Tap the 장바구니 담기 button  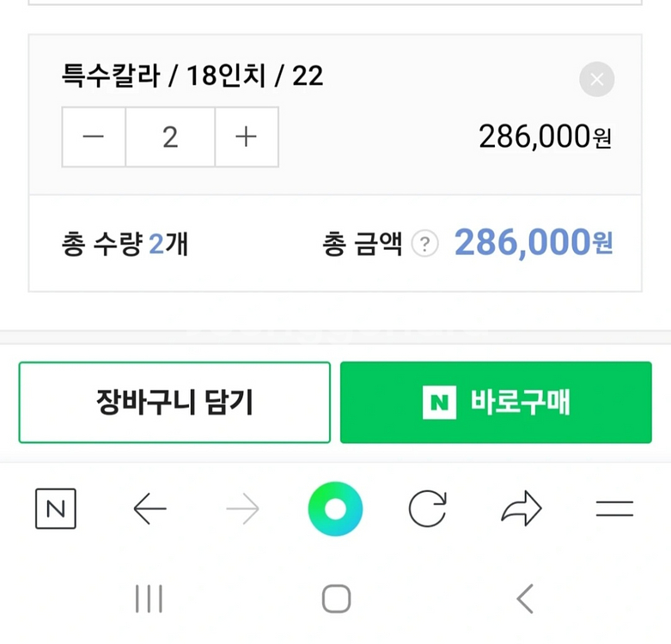[174, 402]
